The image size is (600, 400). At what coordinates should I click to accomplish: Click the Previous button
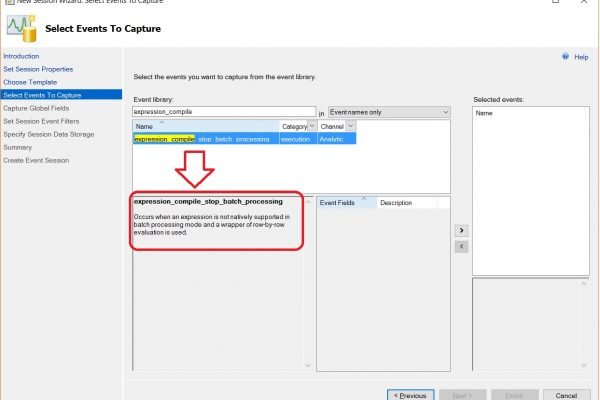[411, 395]
